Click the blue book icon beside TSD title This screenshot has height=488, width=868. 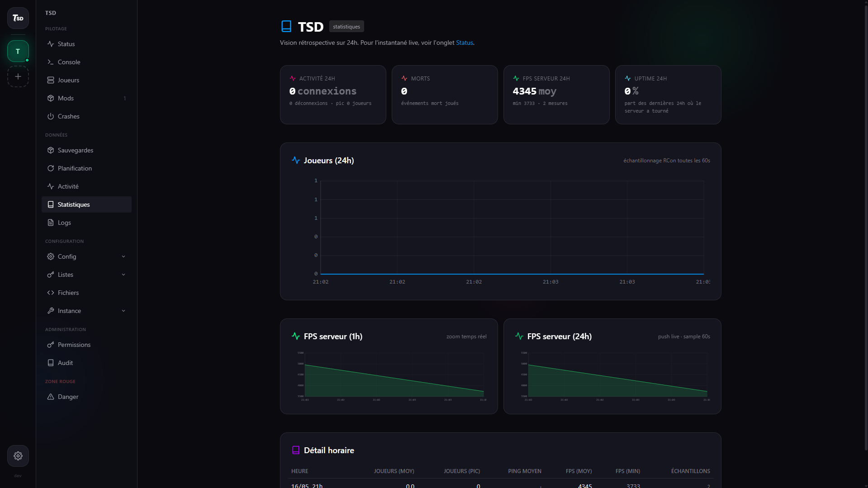pyautogui.click(x=286, y=26)
